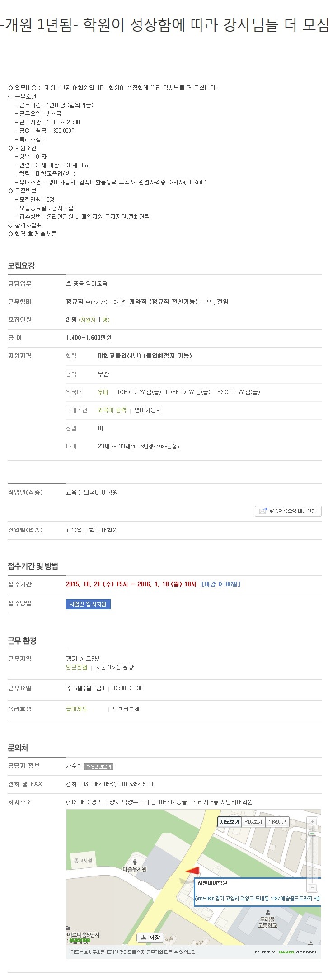Switch map to 겹쳐보기 view
The height and width of the screenshot is (980, 328).
click(x=253, y=822)
